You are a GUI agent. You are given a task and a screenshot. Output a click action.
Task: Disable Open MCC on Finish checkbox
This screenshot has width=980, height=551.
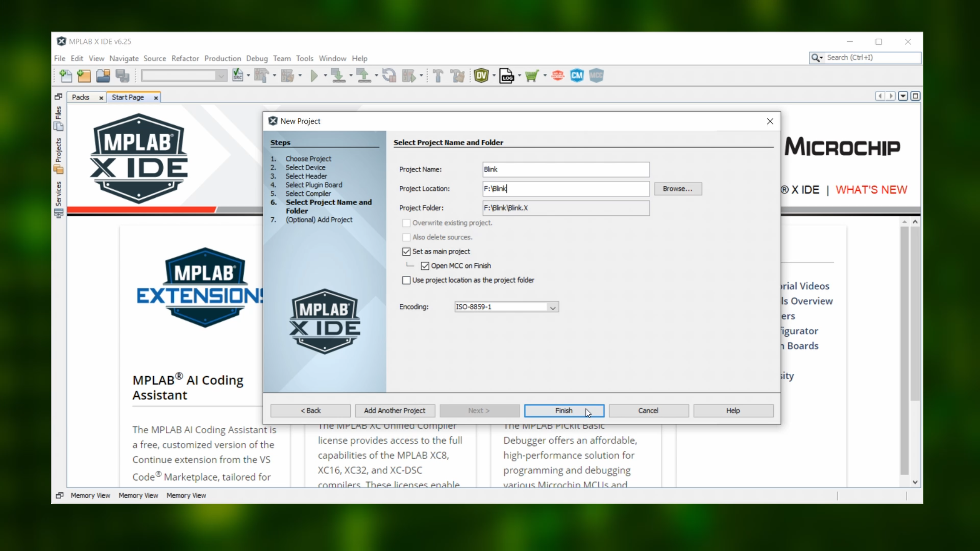pyautogui.click(x=425, y=266)
